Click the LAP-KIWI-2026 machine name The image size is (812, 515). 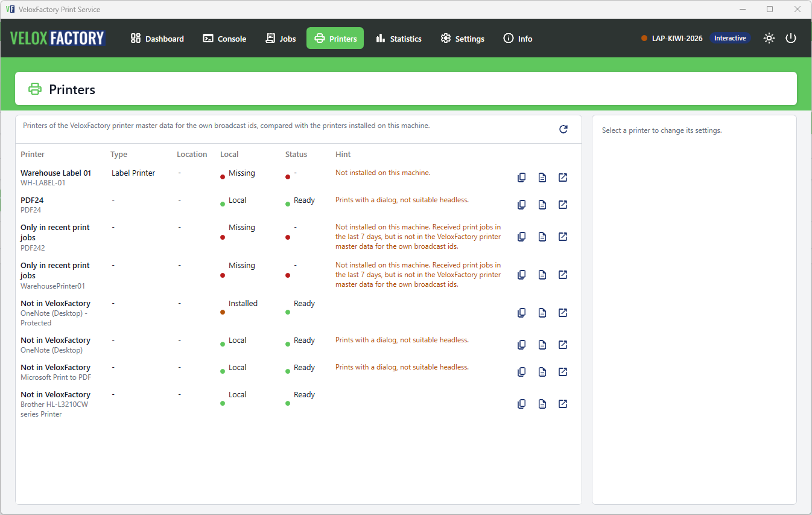click(x=677, y=38)
